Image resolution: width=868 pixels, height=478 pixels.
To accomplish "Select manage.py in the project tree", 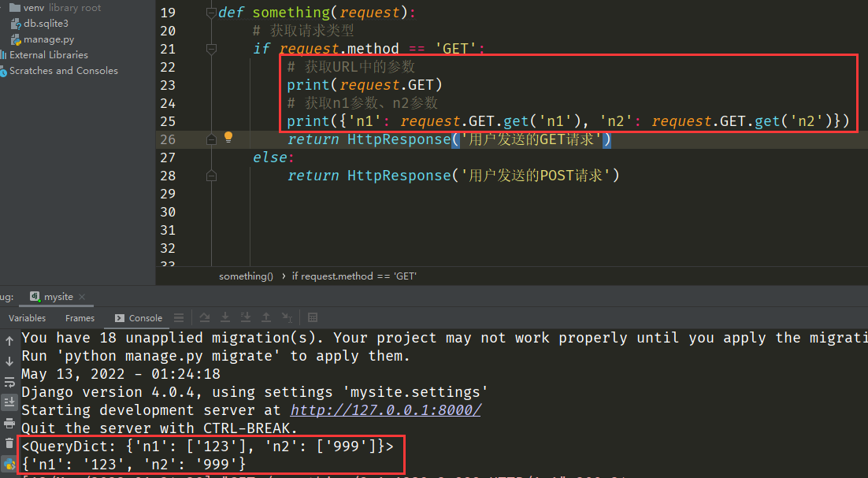I will (48, 39).
